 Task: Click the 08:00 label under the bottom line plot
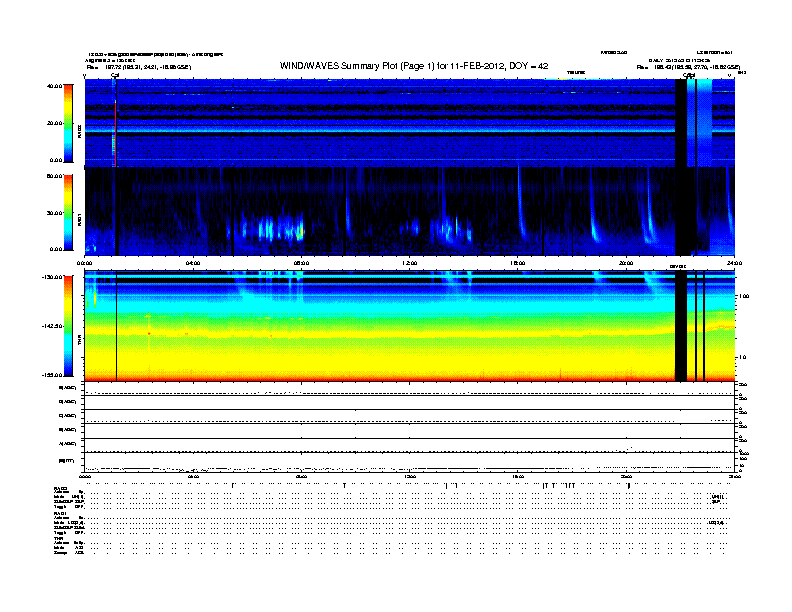301,476
